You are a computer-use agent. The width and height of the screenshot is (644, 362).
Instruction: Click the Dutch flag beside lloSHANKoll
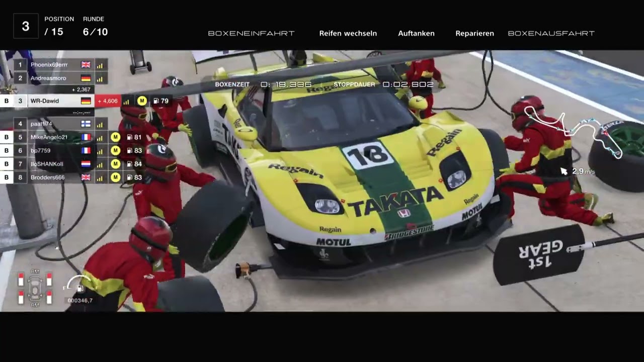86,164
